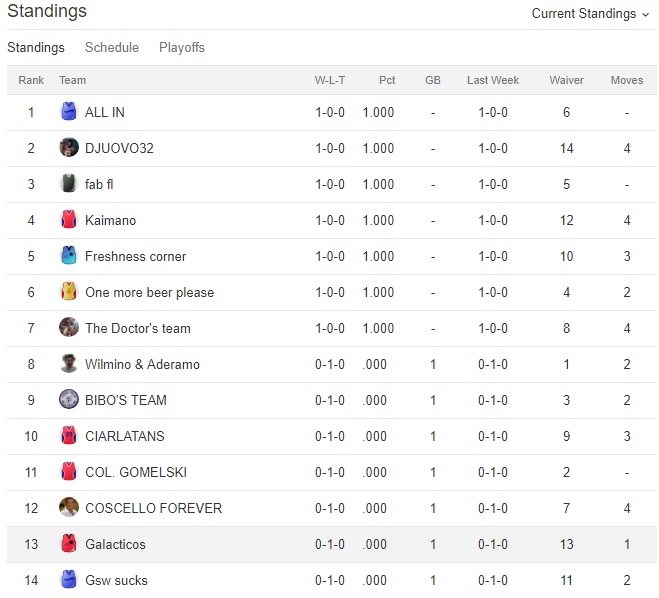Click Freshness corner team jersey icon
The height and width of the screenshot is (598, 659).
point(69,256)
